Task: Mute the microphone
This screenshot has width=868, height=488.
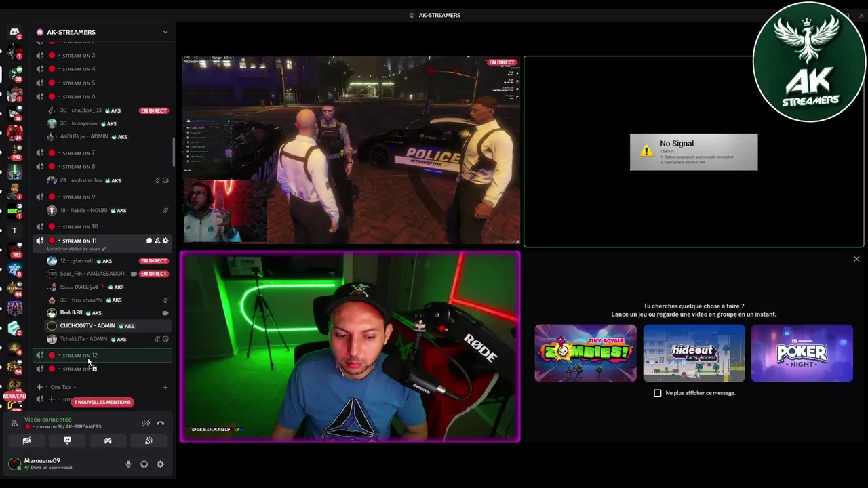Action: (128, 464)
